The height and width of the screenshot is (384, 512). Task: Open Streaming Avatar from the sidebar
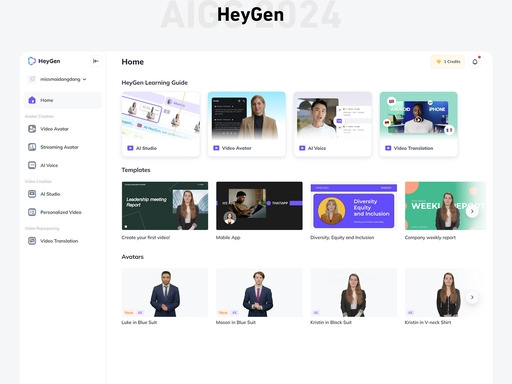pyautogui.click(x=59, y=147)
